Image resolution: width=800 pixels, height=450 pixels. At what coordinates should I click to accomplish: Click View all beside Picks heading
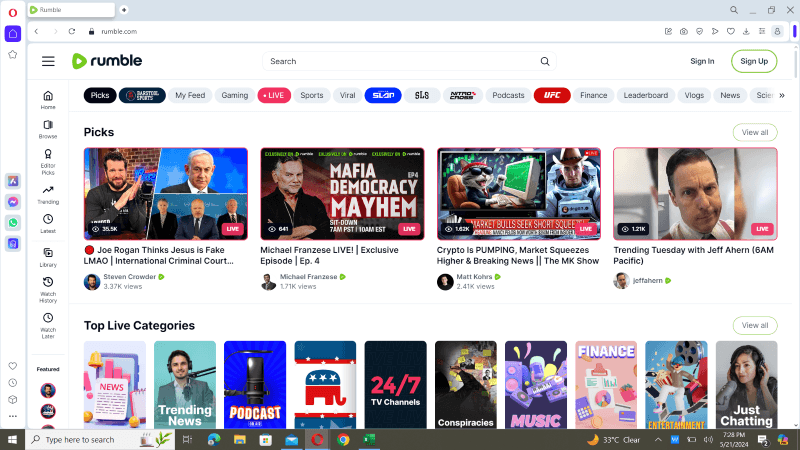pos(754,132)
